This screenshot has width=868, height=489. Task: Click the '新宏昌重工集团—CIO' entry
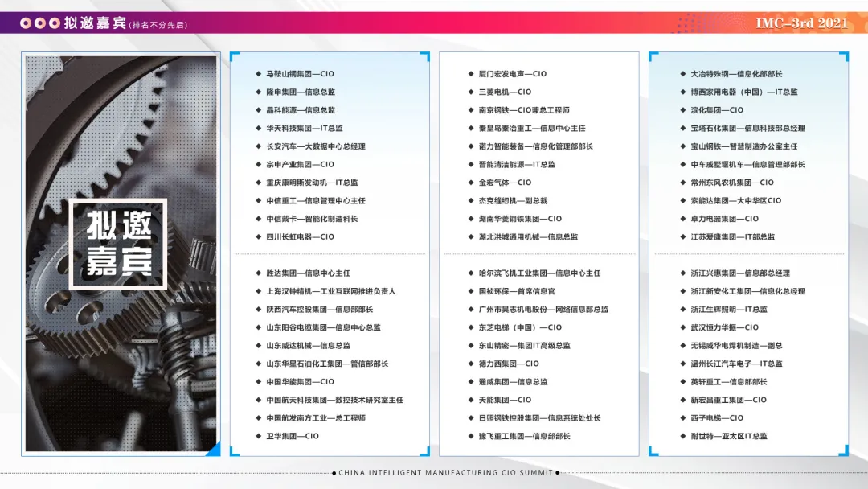click(728, 400)
